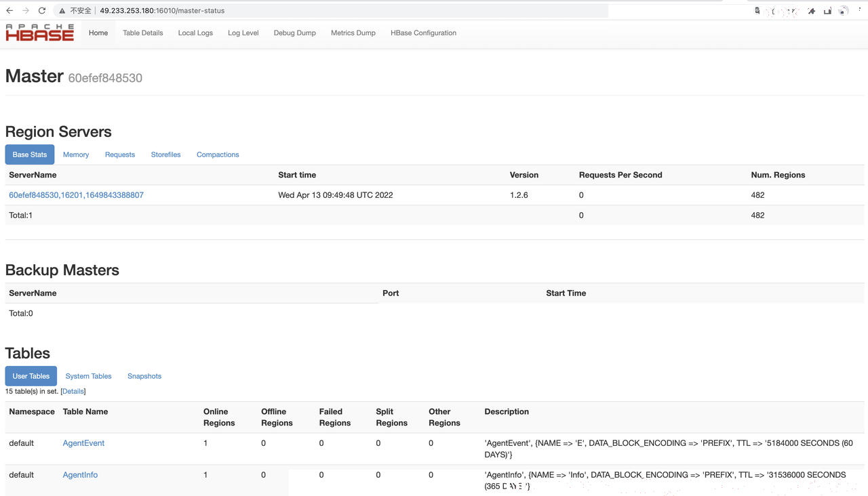Screen dimensions: 868x496
Task: Select the User Tables tab
Action: coord(31,376)
